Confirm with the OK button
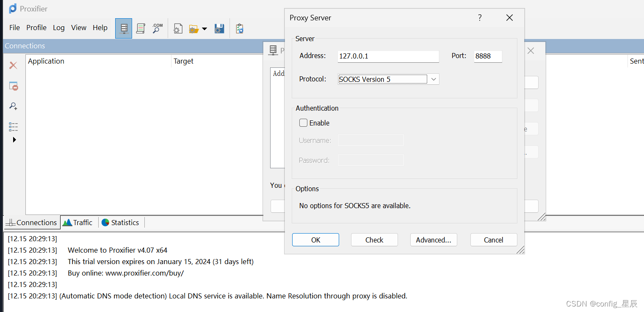Viewport: 644px width, 312px height. [315, 240]
